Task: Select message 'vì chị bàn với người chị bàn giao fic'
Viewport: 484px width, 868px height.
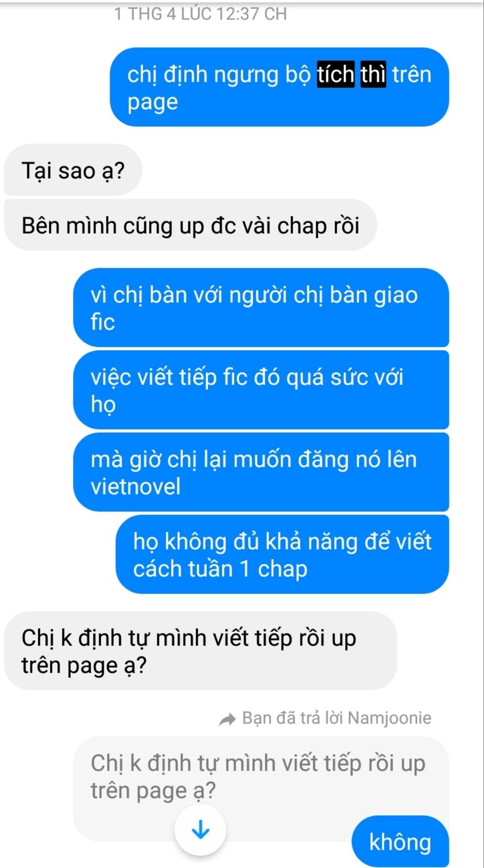Action: coord(261,308)
